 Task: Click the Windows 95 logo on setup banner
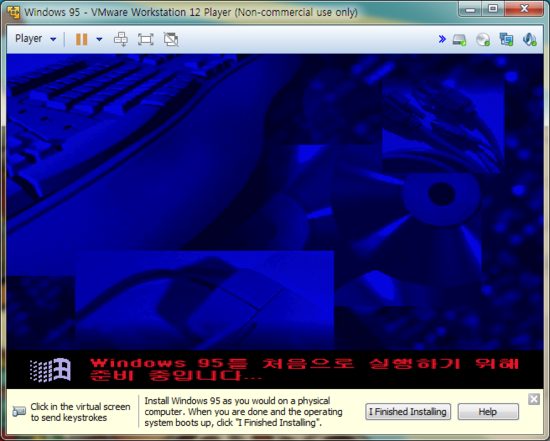click(50, 370)
